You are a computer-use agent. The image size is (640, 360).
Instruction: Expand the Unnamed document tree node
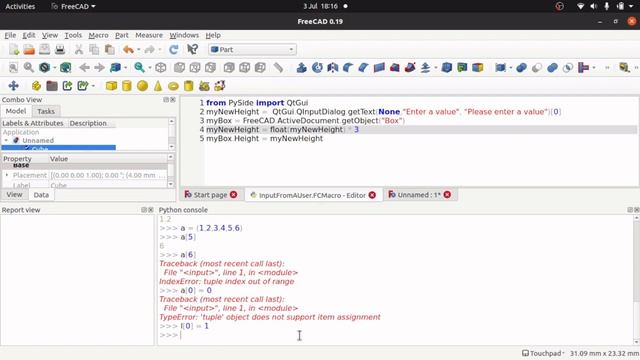coord(6,140)
